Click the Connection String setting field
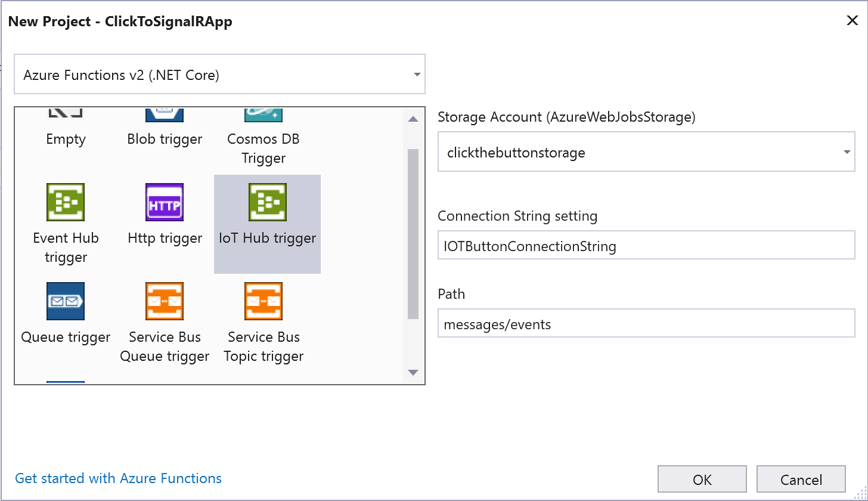868x501 pixels. [x=646, y=246]
